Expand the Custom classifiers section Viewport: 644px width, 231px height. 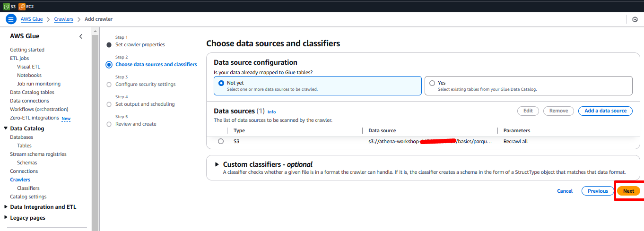pyautogui.click(x=217, y=164)
